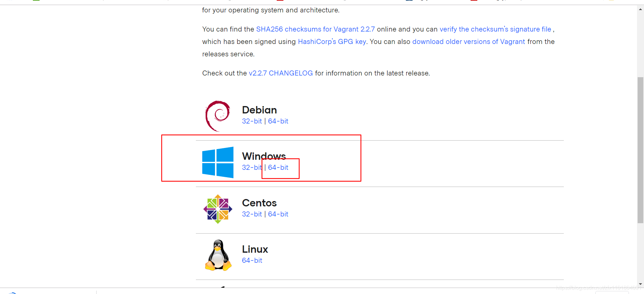Open HashiCorp's GPG key link

[332, 42]
